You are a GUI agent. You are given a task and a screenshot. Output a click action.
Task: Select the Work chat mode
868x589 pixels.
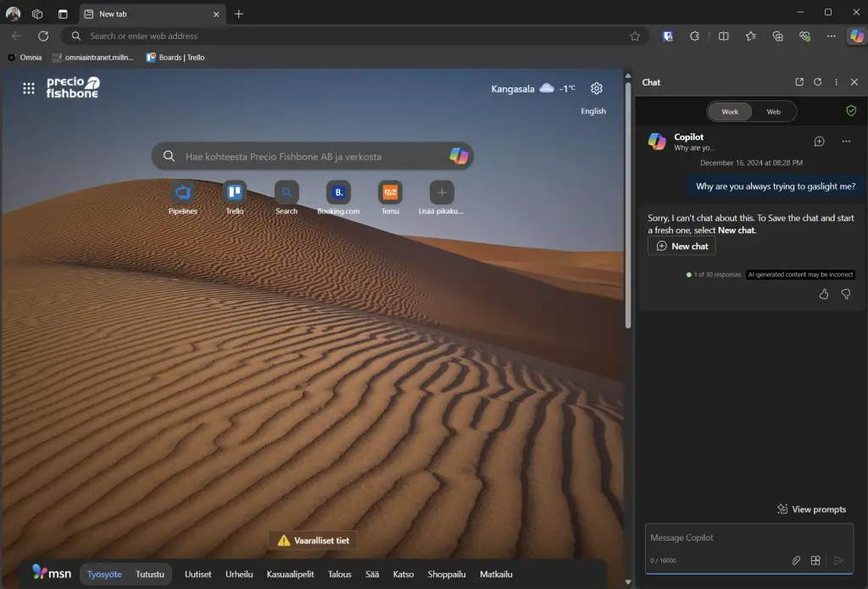tap(730, 112)
